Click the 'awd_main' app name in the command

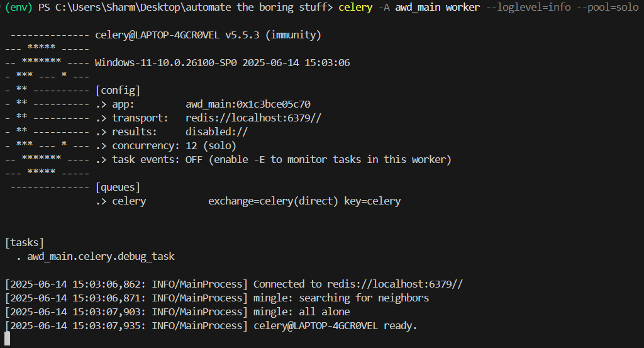pyautogui.click(x=418, y=8)
